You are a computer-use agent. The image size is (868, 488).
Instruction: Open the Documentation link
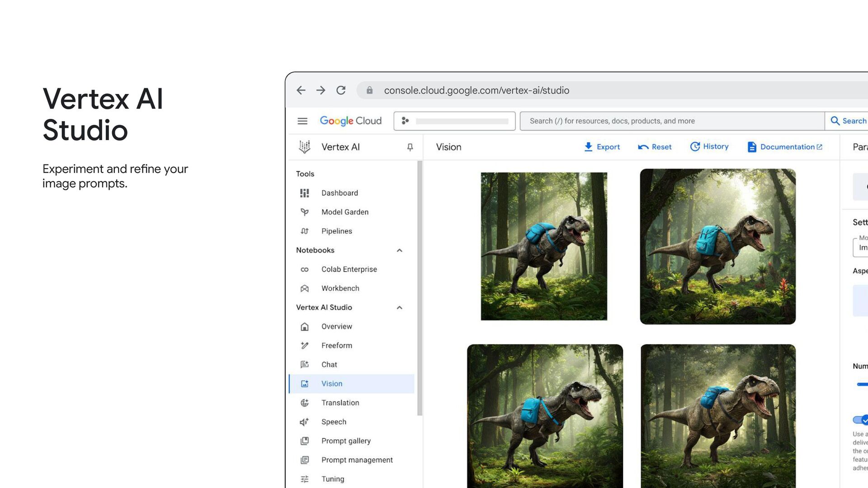pyautogui.click(x=785, y=147)
